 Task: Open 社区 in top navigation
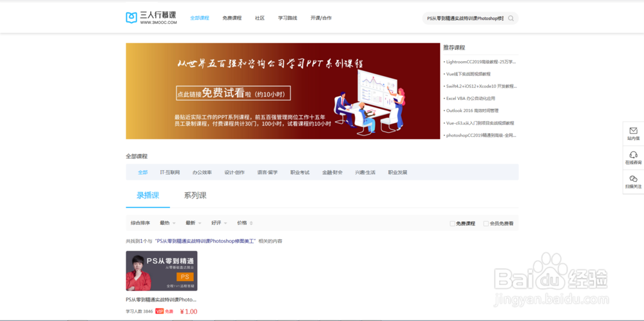(260, 18)
